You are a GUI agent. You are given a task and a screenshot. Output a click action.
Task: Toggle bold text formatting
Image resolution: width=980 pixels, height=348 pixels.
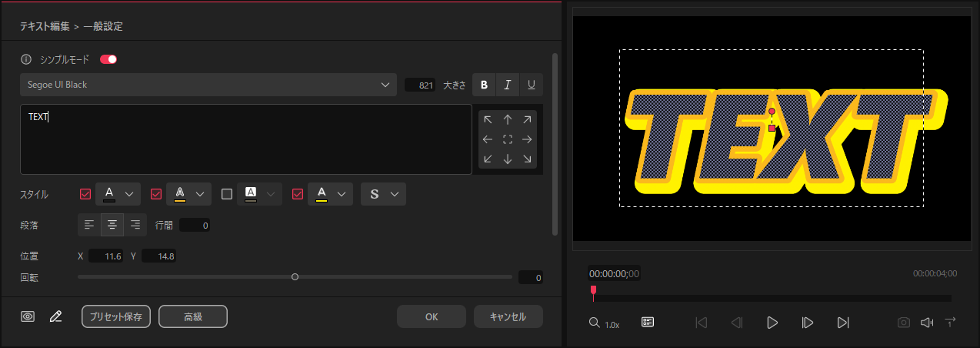[484, 85]
